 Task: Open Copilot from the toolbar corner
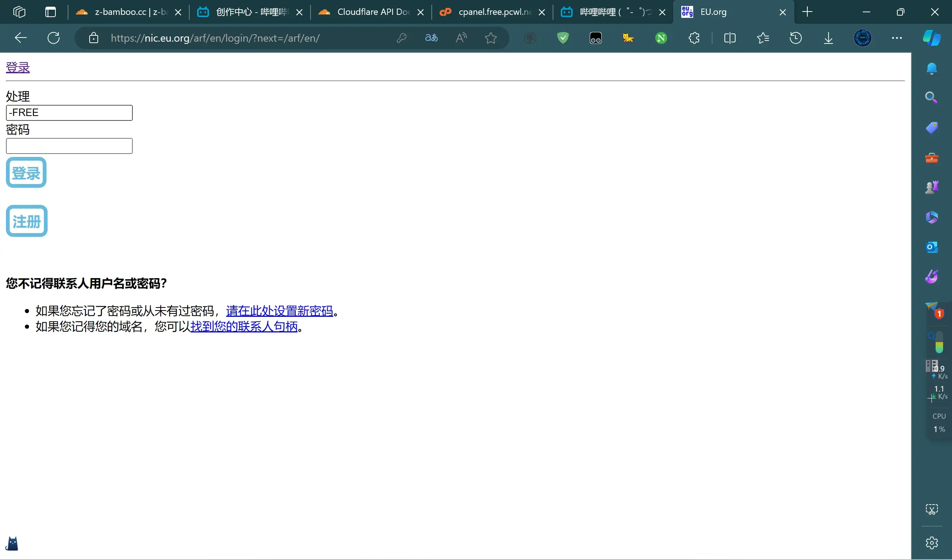click(932, 38)
